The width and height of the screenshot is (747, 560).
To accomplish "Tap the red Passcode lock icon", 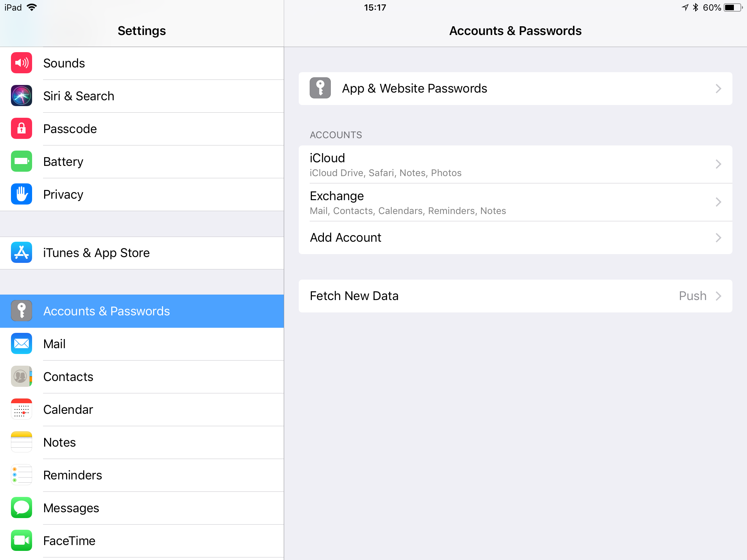I will [x=22, y=129].
